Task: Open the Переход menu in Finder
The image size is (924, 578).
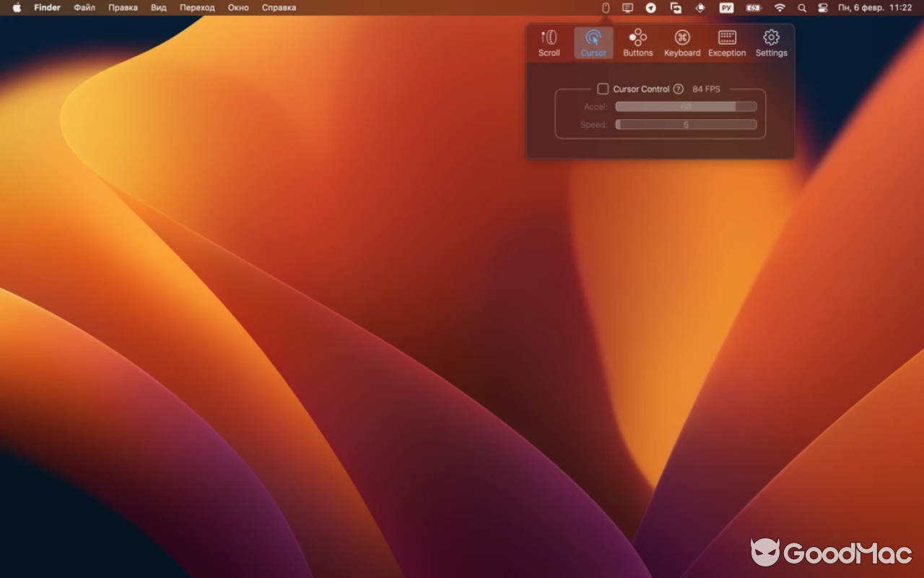Action: click(x=197, y=8)
